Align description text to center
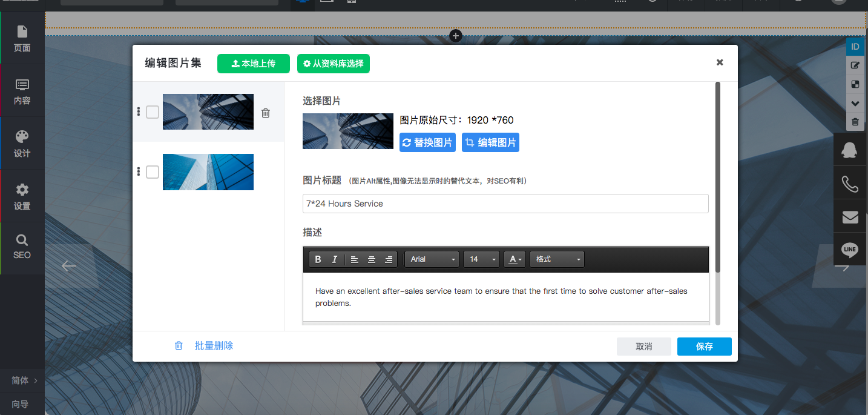Image resolution: width=868 pixels, height=415 pixels. (372, 259)
